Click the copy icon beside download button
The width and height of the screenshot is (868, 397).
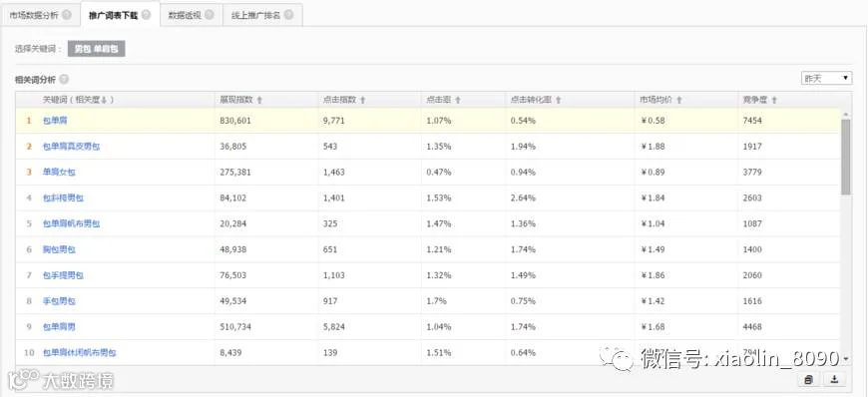click(x=809, y=379)
